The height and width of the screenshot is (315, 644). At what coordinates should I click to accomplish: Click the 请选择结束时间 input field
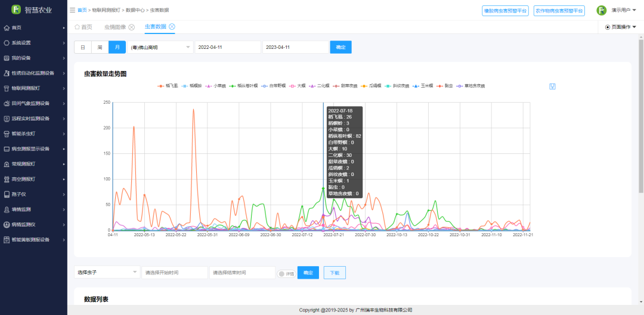[x=242, y=273]
